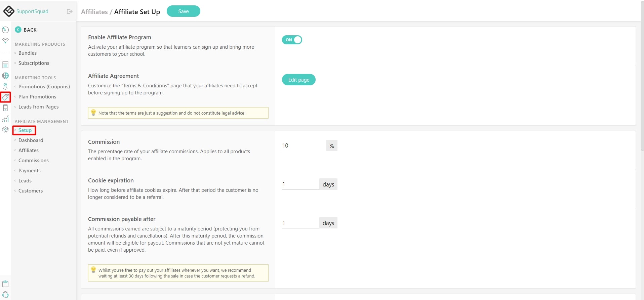Viewport: 644px width, 300px height.
Task: Click the 'Enable Affiliate Program' heading
Action: 120,37
